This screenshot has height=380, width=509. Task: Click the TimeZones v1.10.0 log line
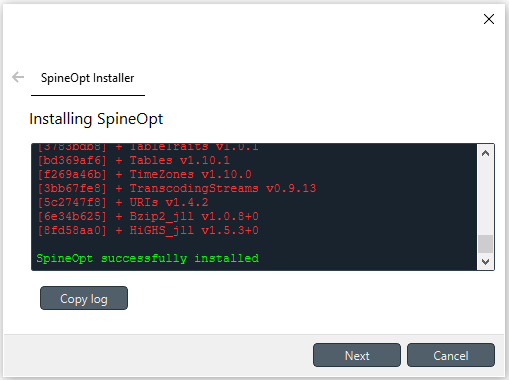144,174
